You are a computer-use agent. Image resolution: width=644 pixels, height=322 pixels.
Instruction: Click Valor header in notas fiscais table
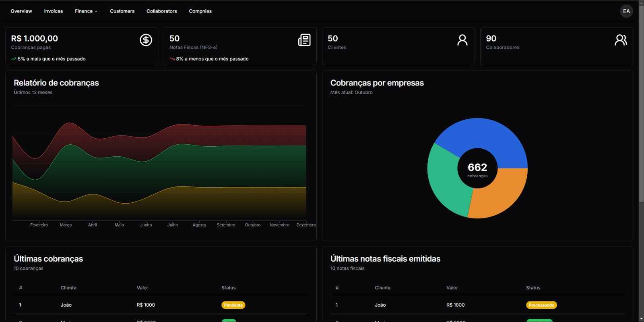452,288
